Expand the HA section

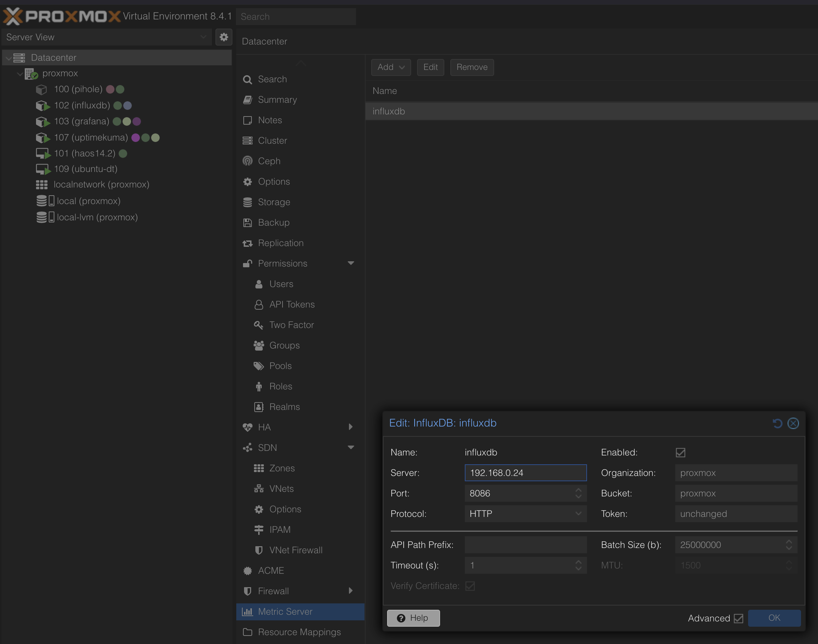click(351, 427)
